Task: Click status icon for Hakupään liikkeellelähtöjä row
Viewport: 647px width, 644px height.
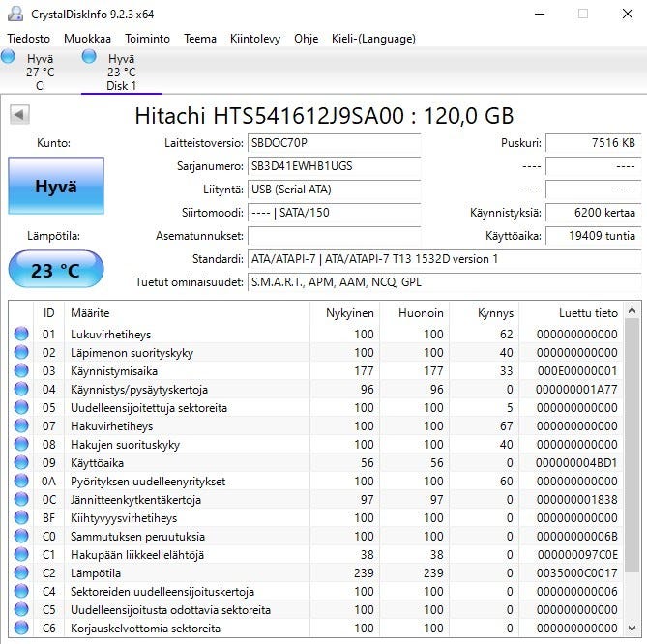Action: tap(21, 554)
